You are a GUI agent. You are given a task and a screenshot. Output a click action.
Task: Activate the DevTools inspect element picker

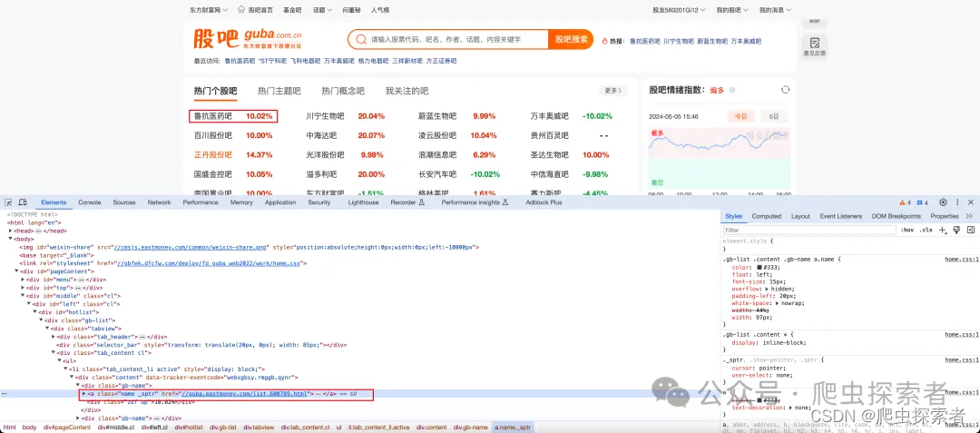(8, 202)
